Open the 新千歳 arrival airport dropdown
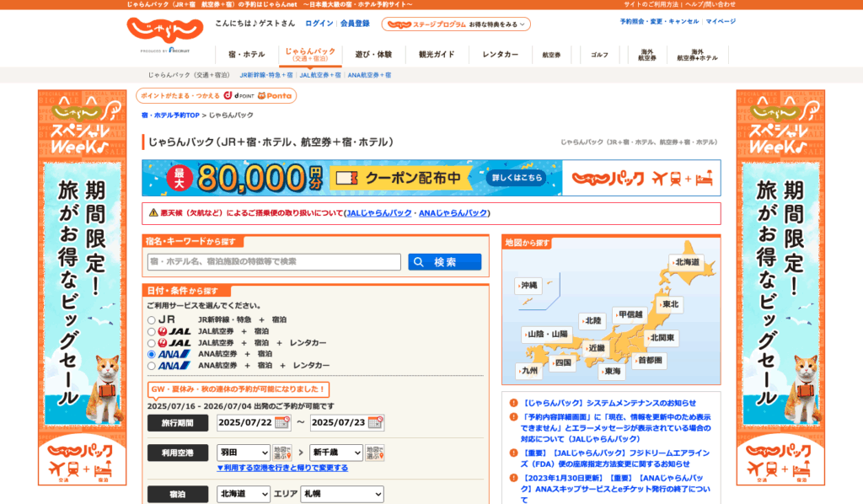This screenshot has height=504, width=863. 336,453
